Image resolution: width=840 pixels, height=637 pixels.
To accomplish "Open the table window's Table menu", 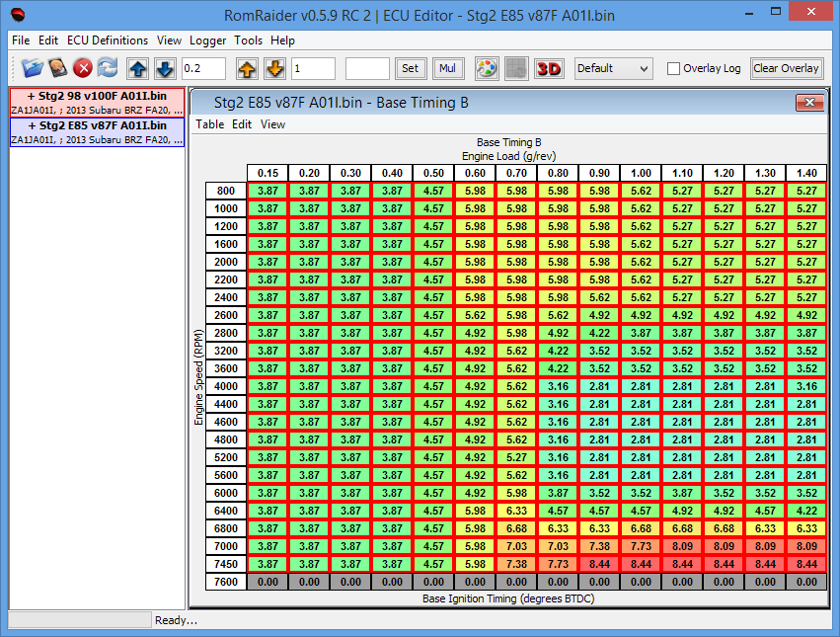I will pyautogui.click(x=209, y=124).
